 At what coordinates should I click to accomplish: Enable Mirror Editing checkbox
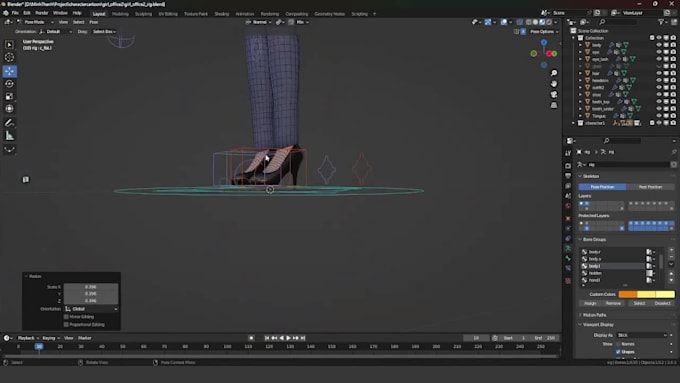(66, 317)
